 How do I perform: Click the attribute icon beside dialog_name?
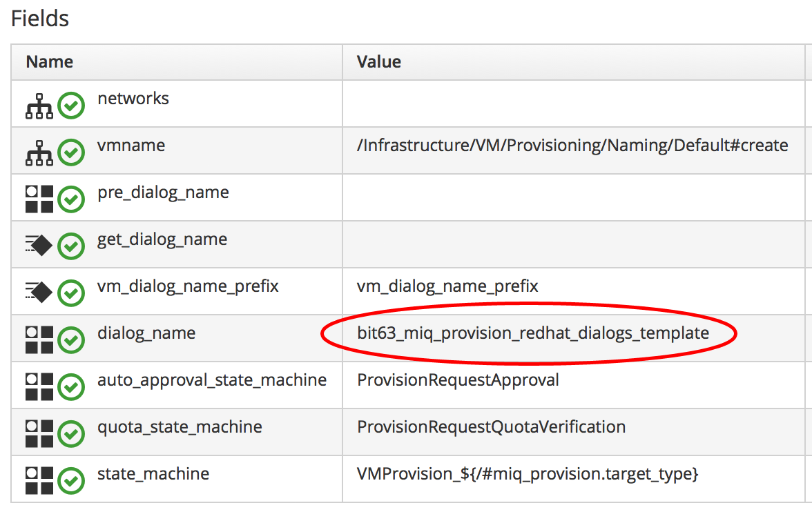point(39,340)
